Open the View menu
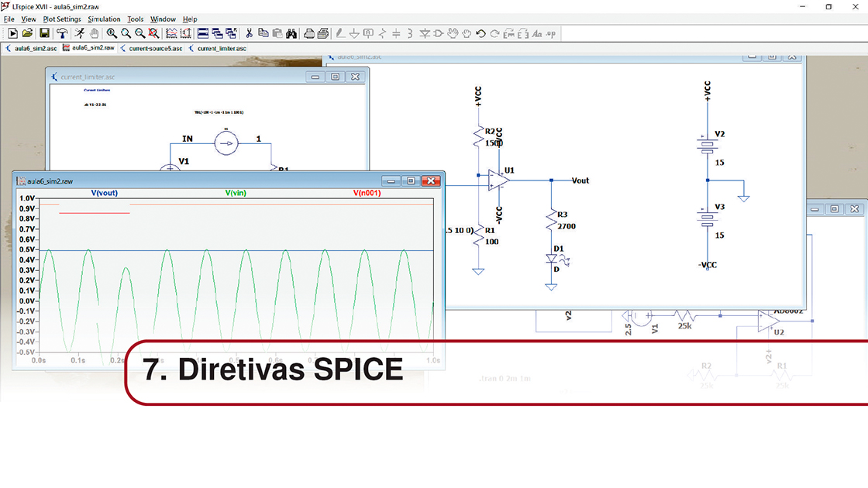Image resolution: width=868 pixels, height=488 pixels. click(28, 19)
